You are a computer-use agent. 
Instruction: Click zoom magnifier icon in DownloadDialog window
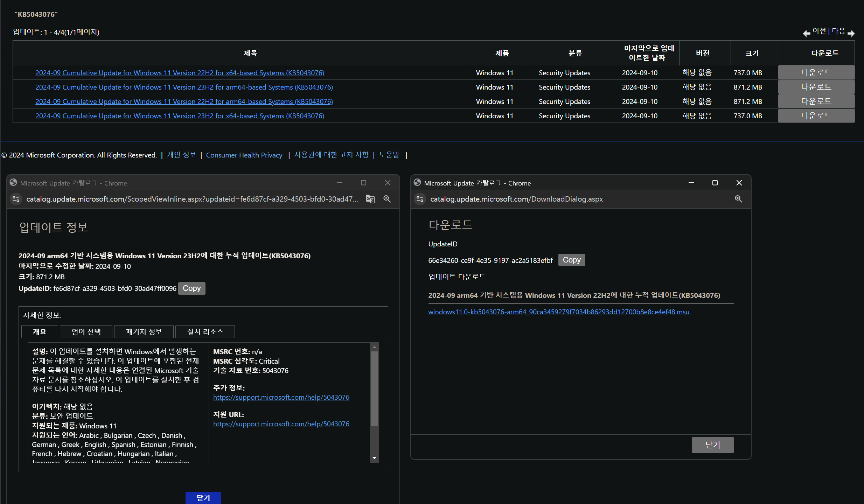point(739,199)
